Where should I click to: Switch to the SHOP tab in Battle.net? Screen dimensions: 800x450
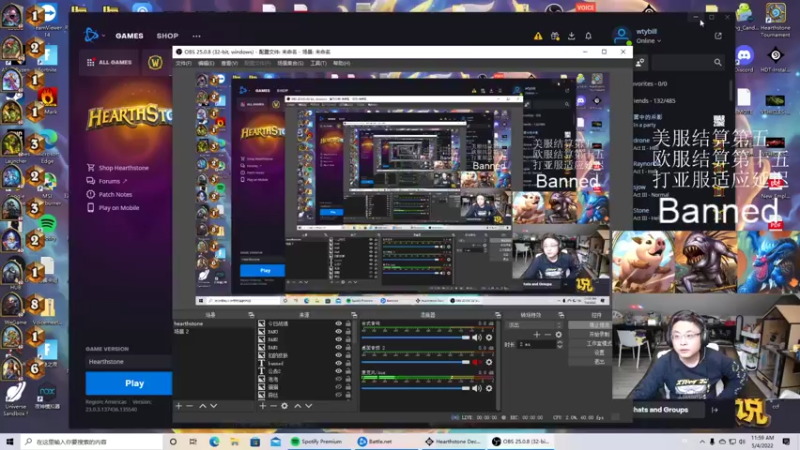pyautogui.click(x=167, y=36)
